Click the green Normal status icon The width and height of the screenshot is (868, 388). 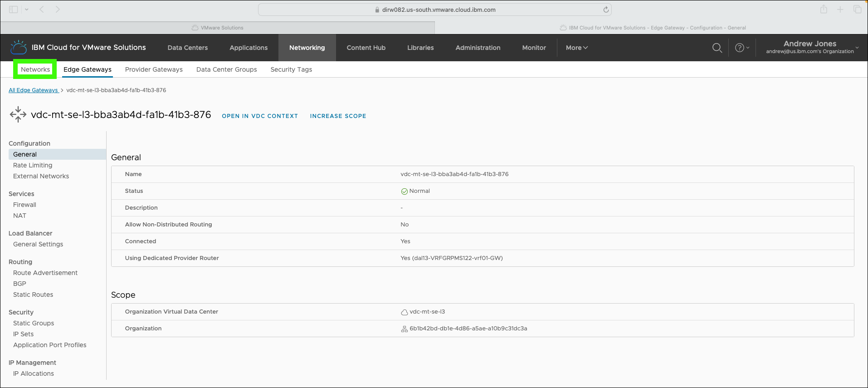coord(404,192)
